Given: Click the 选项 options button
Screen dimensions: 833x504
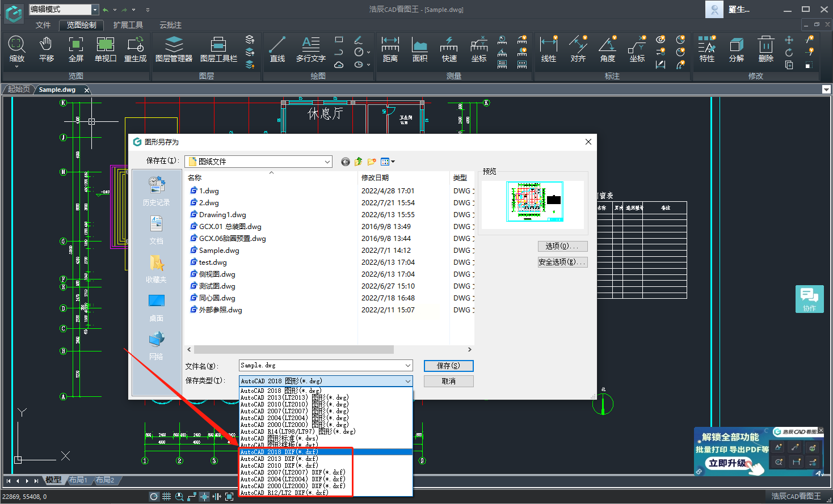Looking at the screenshot, I should pos(562,246).
